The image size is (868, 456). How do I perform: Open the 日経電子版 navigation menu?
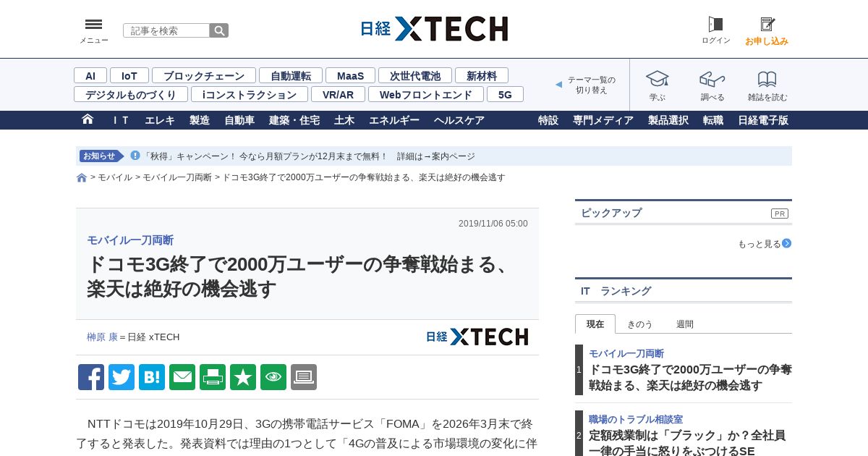point(763,120)
